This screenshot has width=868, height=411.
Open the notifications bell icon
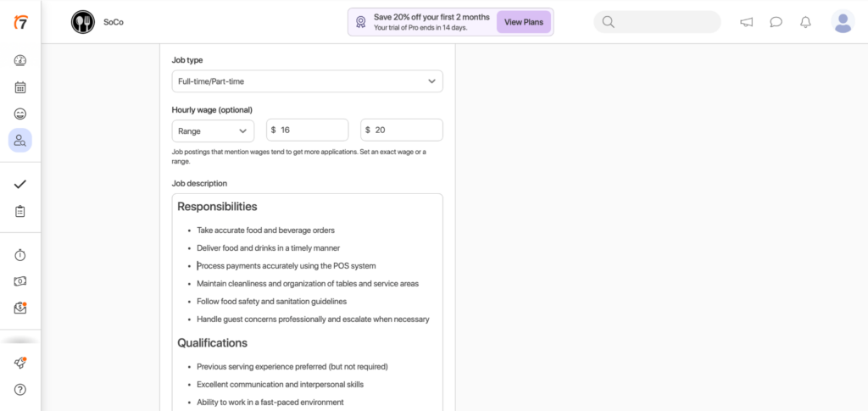coord(805,22)
